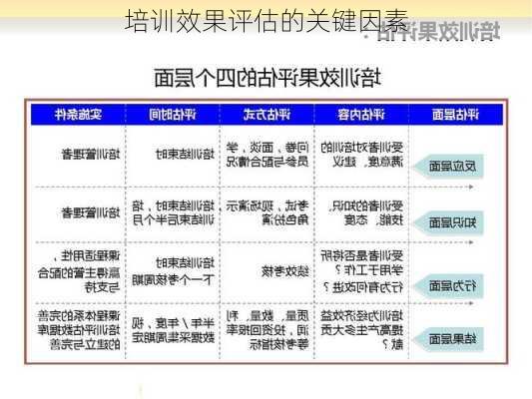Image resolution: width=532 pixels, height=399 pixels.
Task: Select the 评估内容 column header
Action: (361, 115)
